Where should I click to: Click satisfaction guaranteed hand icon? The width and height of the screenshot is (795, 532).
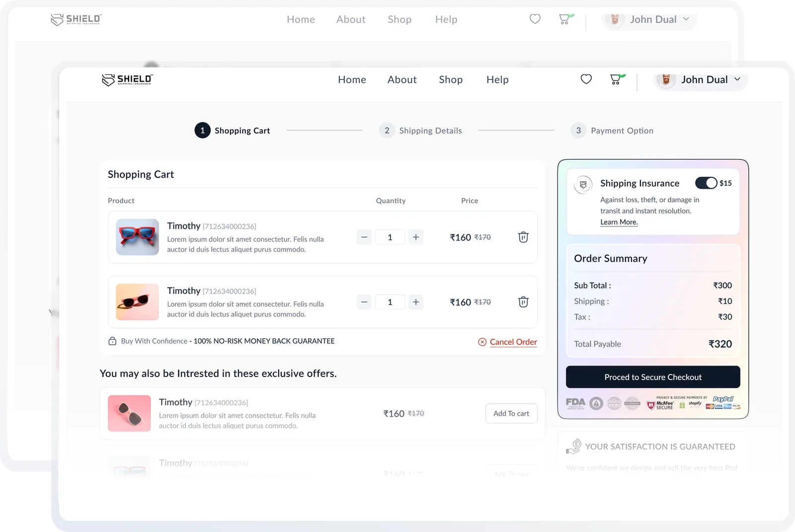[573, 447]
